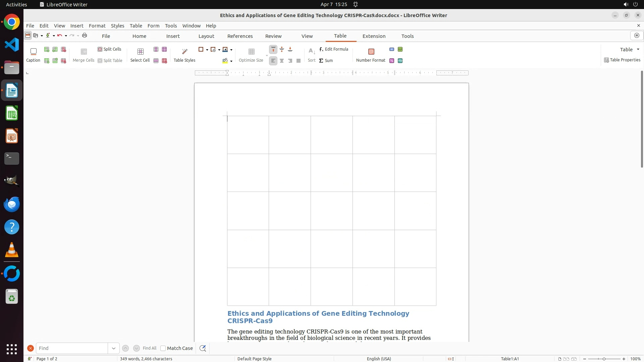Open the Styles menu
Image resolution: width=644 pixels, height=362 pixels.
tap(117, 26)
